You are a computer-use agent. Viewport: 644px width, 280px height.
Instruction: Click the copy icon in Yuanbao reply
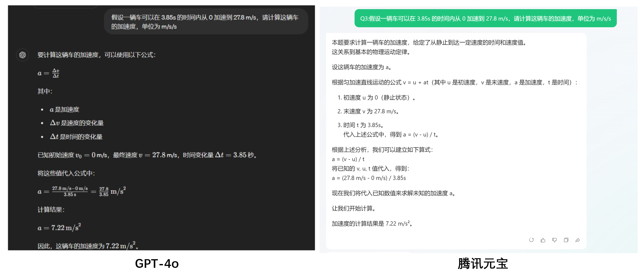point(566,240)
